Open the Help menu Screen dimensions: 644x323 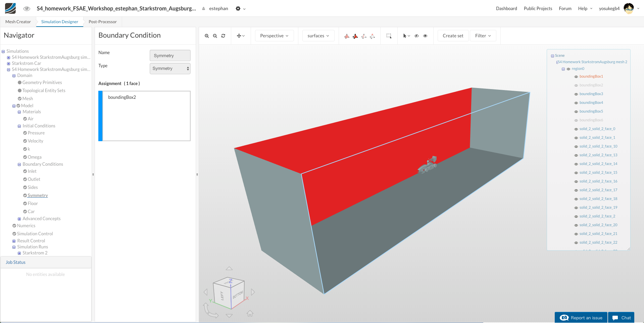(585, 9)
